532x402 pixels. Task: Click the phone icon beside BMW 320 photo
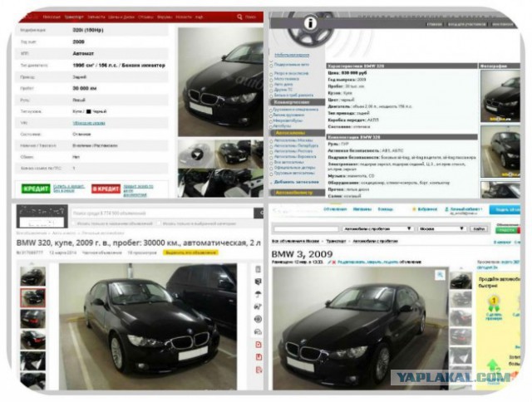tap(259, 269)
